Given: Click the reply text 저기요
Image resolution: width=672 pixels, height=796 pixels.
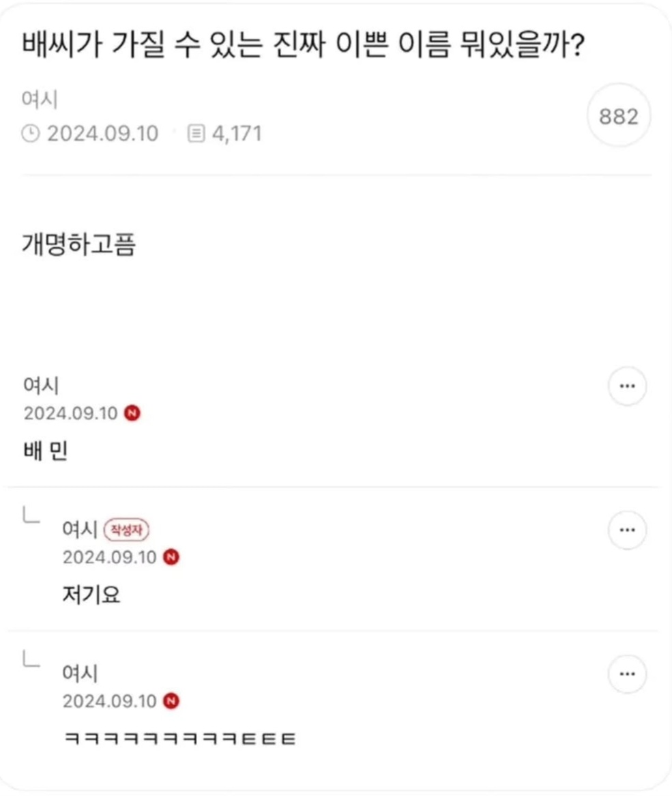Looking at the screenshot, I should 91,595.
